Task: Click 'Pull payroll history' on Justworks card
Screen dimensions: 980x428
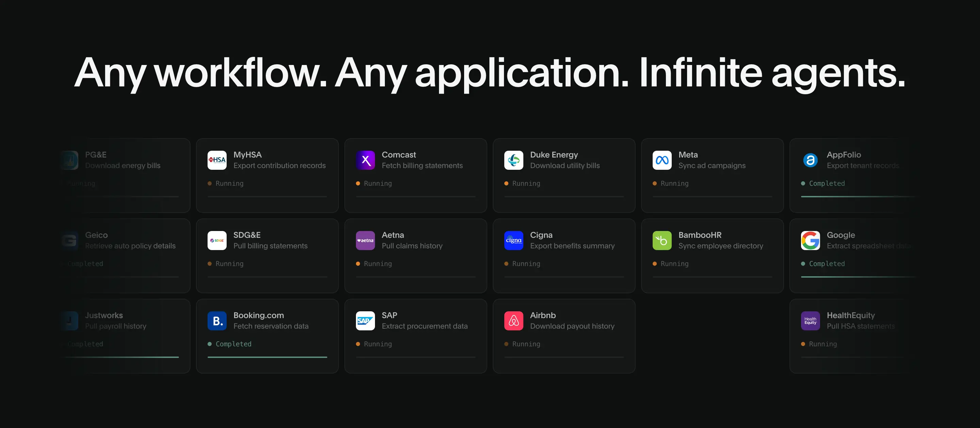Action: pos(116,326)
